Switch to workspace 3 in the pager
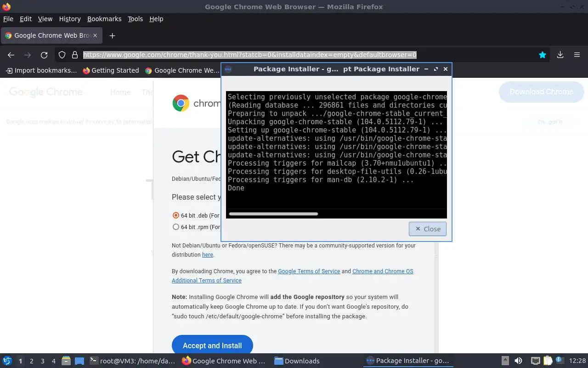Image resolution: width=588 pixels, height=368 pixels. [42, 361]
